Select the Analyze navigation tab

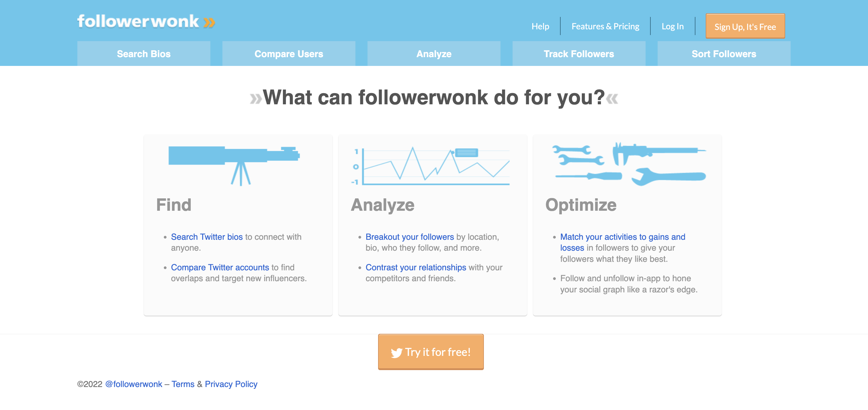coord(433,53)
